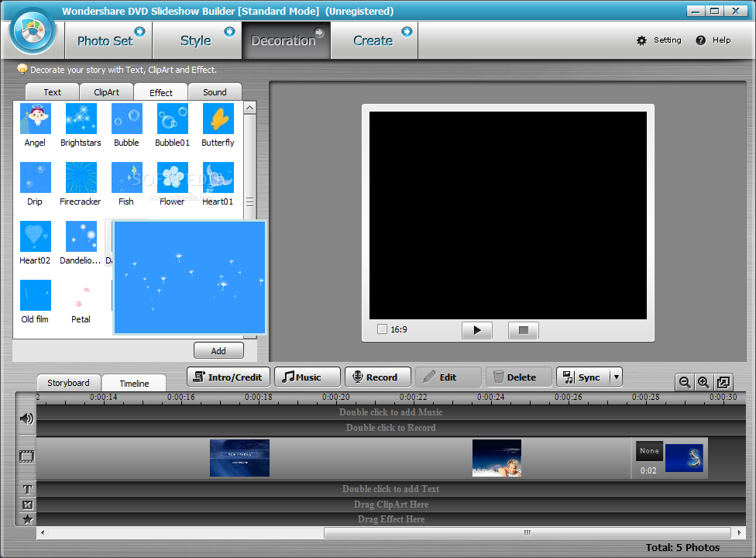Click the effect list scroll up arrow

(x=249, y=108)
